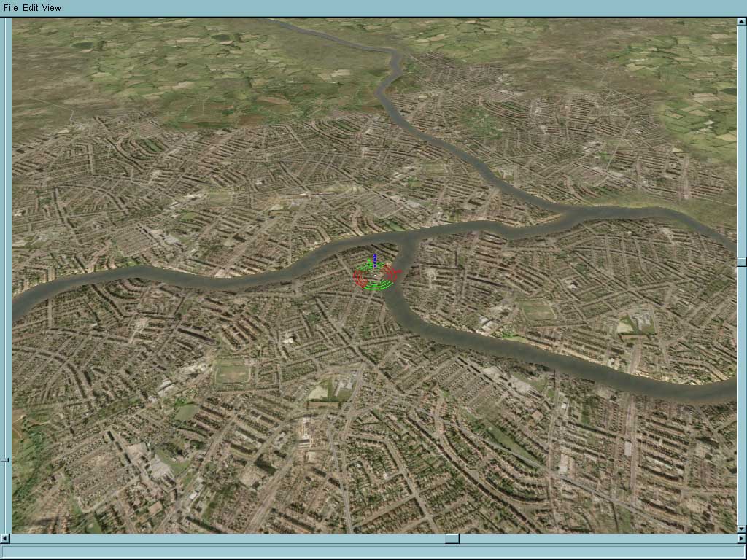Click the scroll-right arrow on the bottom scrollbar
The width and height of the screenshot is (747, 560).
pos(742,539)
